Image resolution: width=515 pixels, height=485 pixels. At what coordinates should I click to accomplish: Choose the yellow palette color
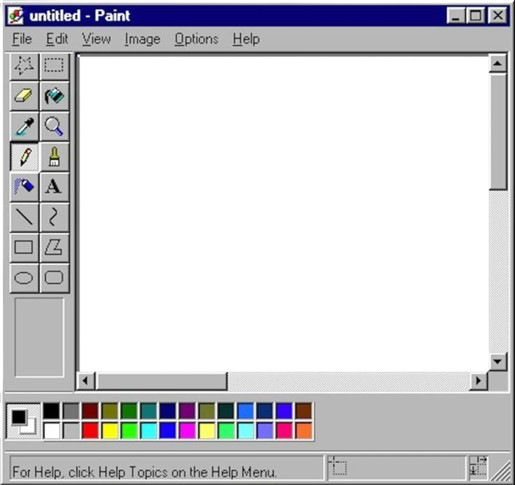[110, 430]
